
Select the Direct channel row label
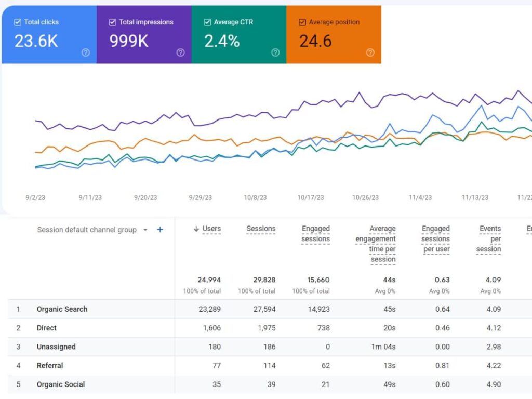pos(46,328)
